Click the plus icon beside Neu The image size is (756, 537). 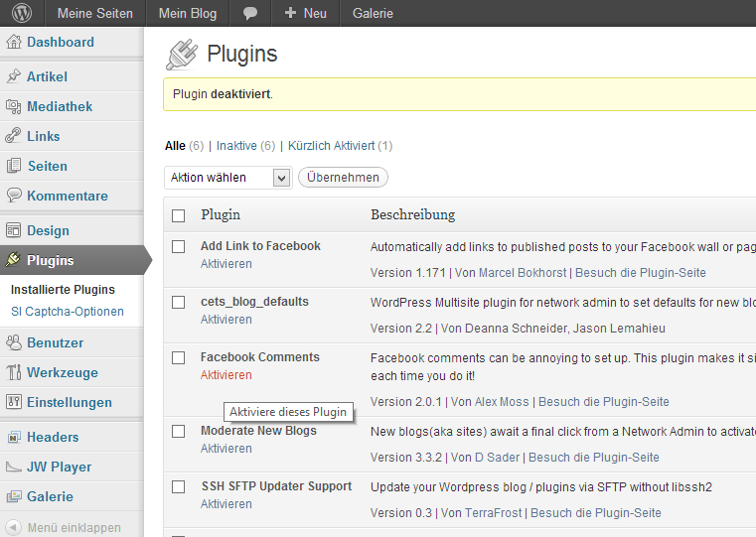tap(290, 13)
